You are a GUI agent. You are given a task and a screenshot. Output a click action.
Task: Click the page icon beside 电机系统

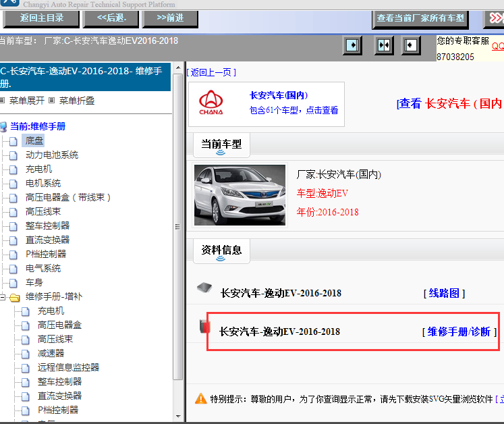point(13,184)
